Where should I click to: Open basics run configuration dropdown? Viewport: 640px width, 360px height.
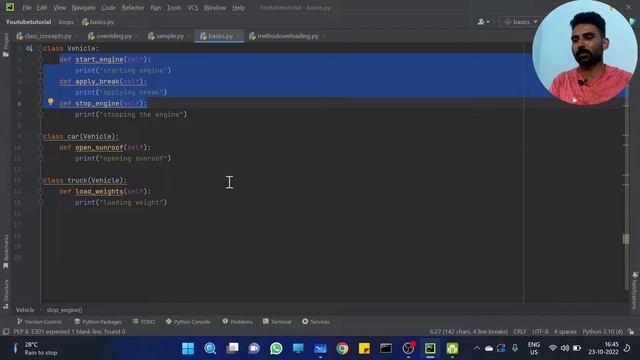pos(521,22)
